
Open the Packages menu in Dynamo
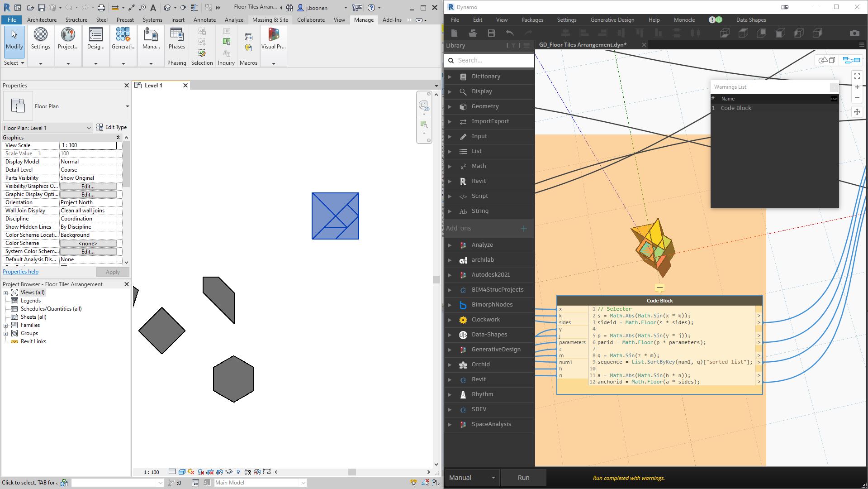click(532, 20)
